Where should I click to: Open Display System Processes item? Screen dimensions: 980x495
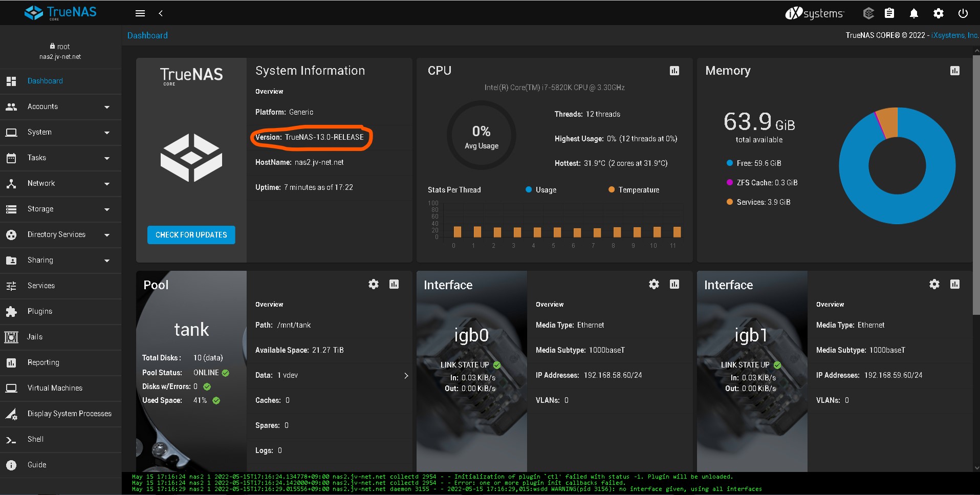(60, 414)
